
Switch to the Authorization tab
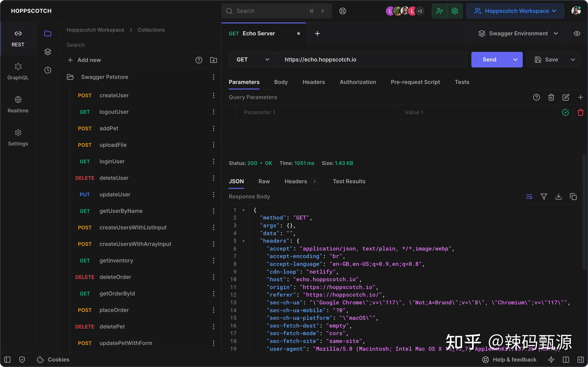357,82
